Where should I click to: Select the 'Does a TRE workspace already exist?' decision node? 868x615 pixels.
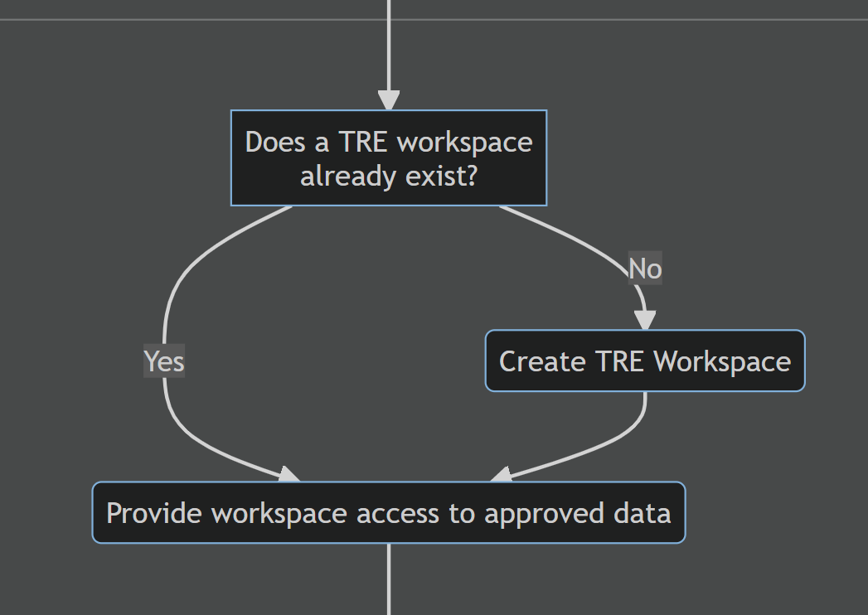point(388,157)
